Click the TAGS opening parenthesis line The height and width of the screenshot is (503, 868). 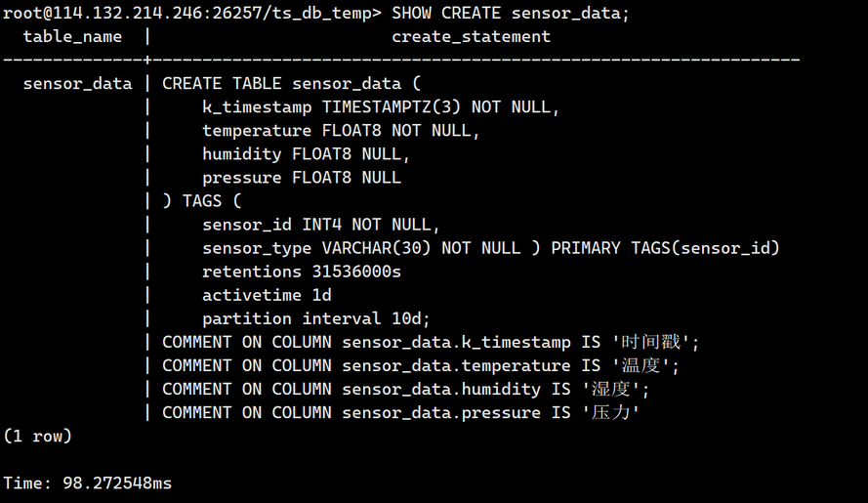pos(202,201)
